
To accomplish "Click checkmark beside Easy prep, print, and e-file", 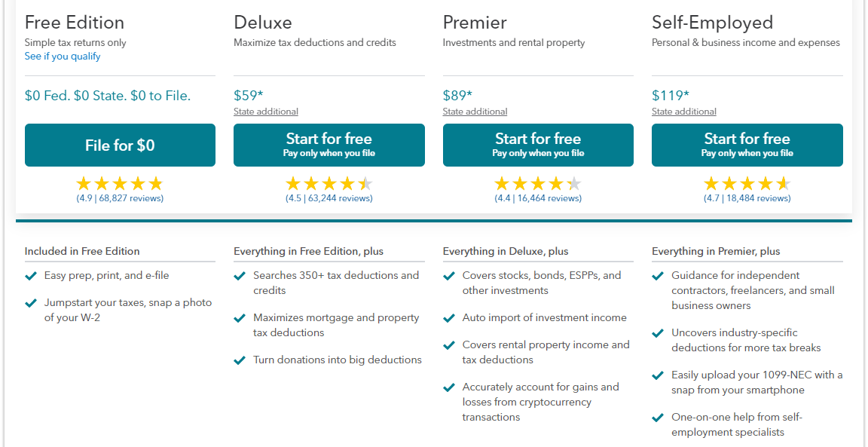I will (x=31, y=276).
